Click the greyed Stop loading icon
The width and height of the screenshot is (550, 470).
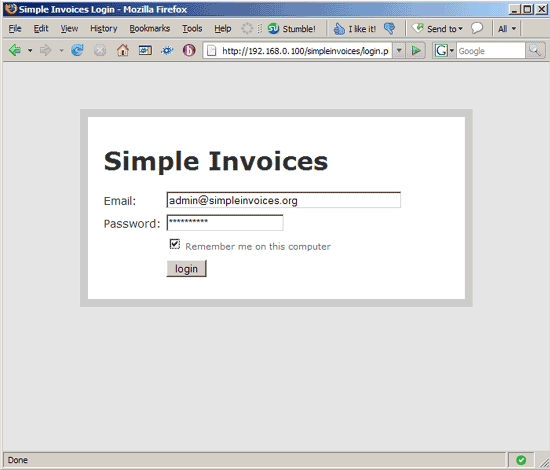(x=100, y=51)
